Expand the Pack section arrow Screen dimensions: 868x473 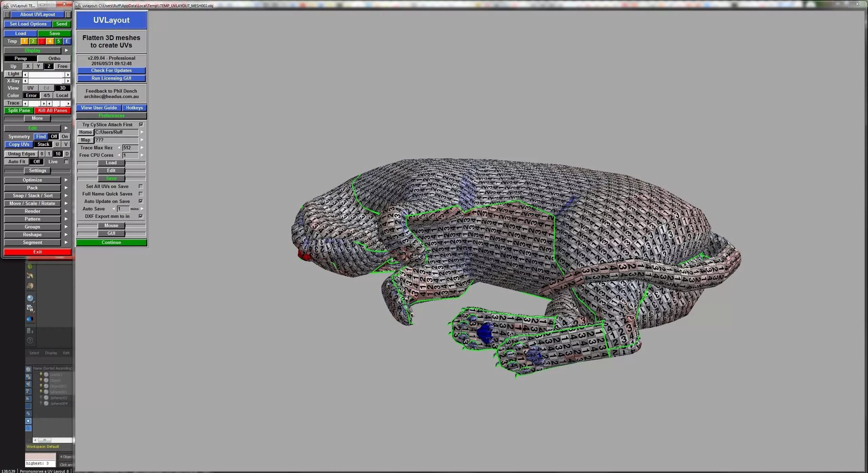tap(66, 188)
